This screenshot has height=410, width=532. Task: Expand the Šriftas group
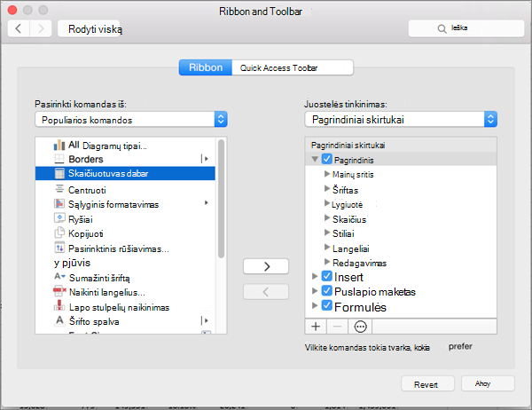[327, 188]
